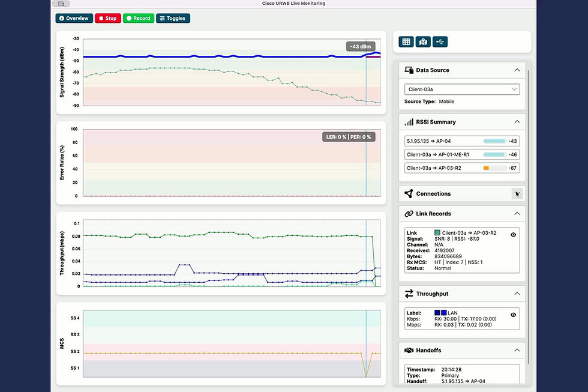Click the LER / PER error rate label
The width and height of the screenshot is (588, 392).
[x=349, y=137]
